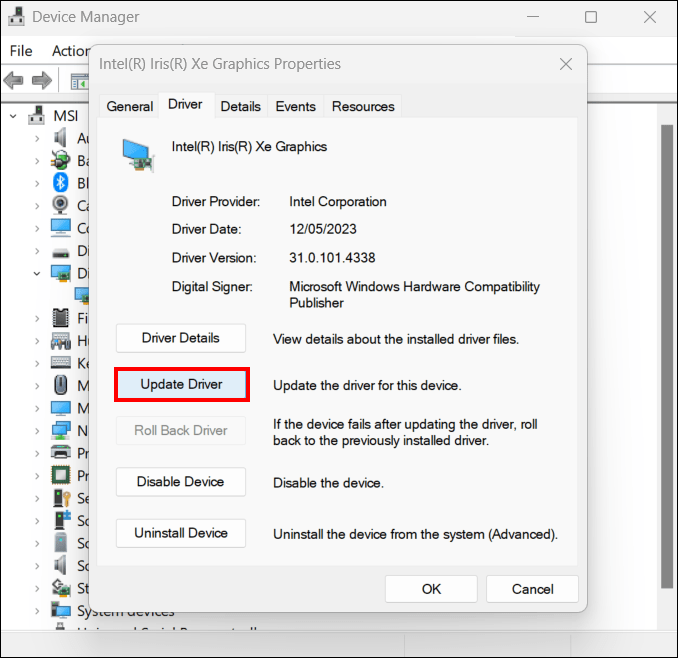This screenshot has height=658, width=678.
Task: Select the Network adapters icon
Action: click(x=61, y=431)
